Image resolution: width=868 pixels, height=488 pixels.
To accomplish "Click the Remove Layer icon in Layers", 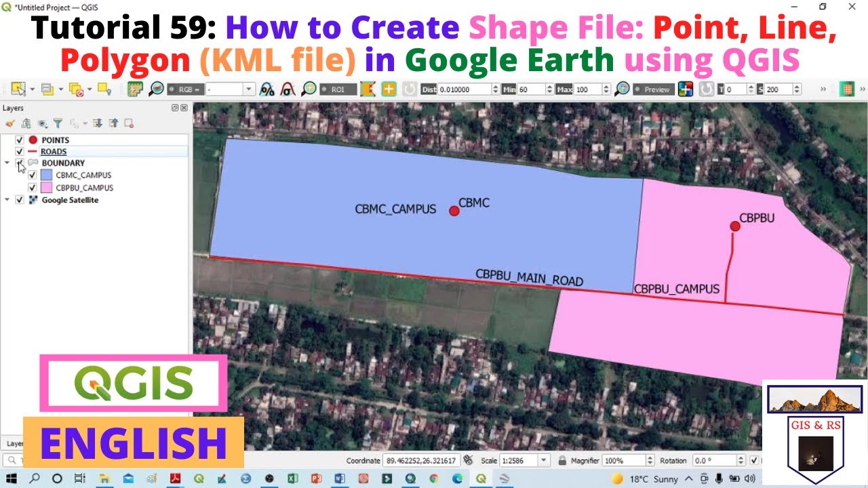I will click(129, 123).
